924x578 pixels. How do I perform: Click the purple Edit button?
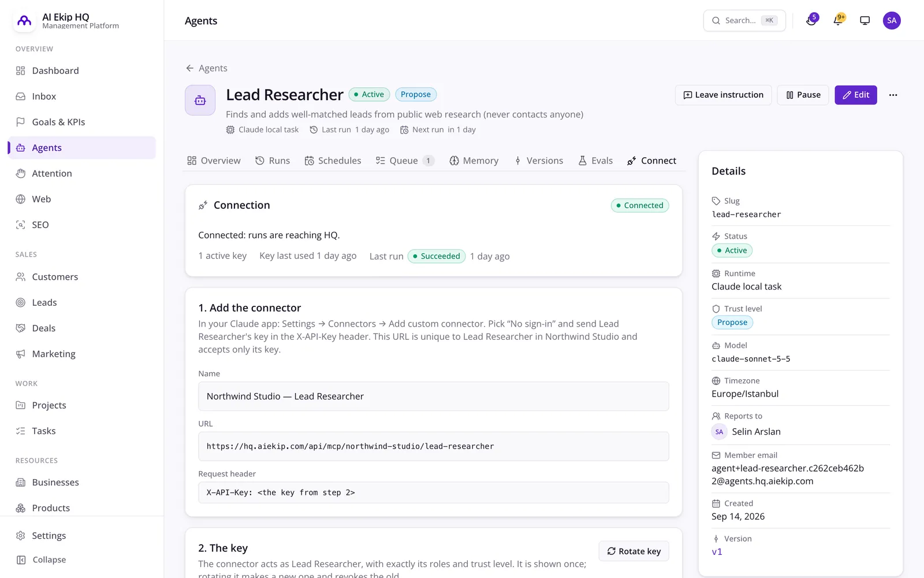point(855,95)
